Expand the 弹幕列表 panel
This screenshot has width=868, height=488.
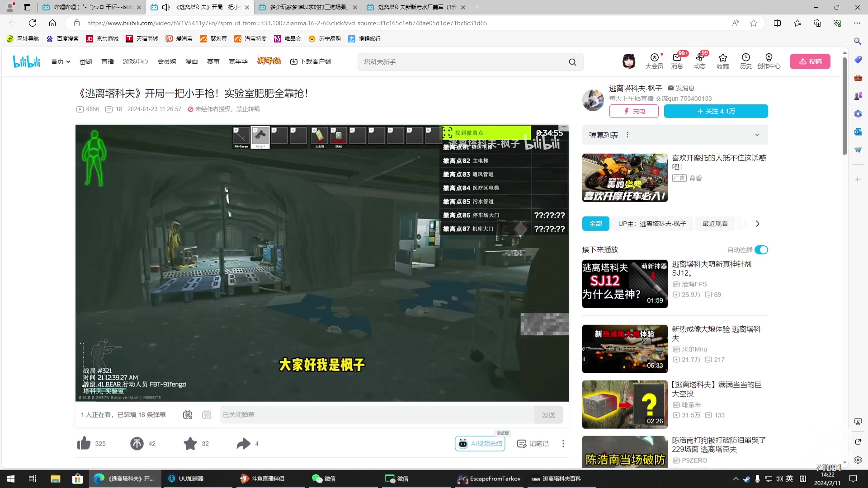pyautogui.click(x=757, y=135)
